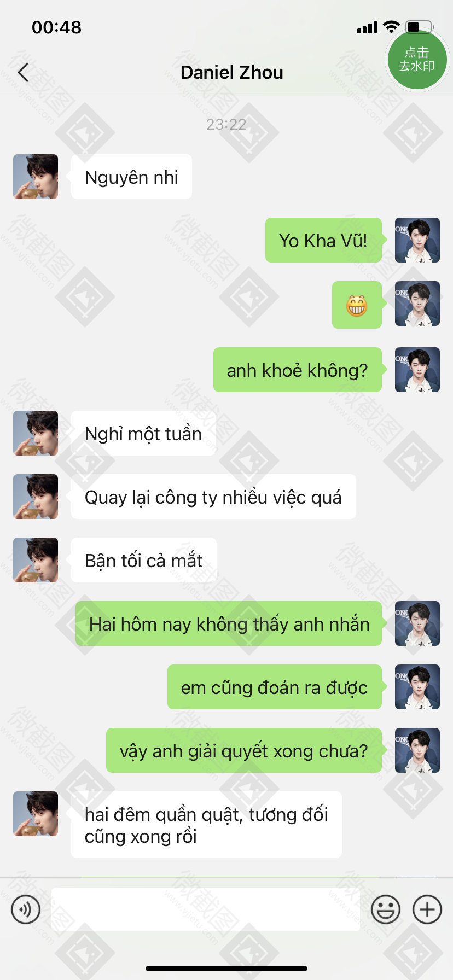Select the 'anh khoẻ không?' message bubble

[x=297, y=370]
